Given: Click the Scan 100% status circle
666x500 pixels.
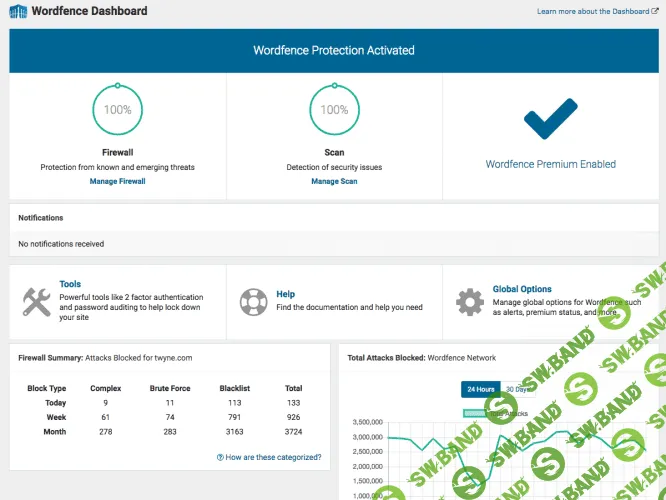Looking at the screenshot, I should (334, 110).
